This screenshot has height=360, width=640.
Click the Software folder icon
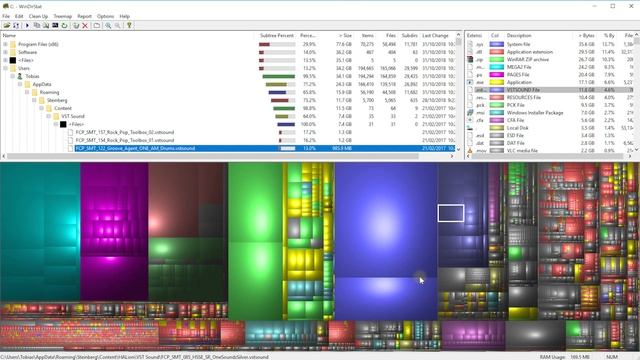(x=13, y=52)
